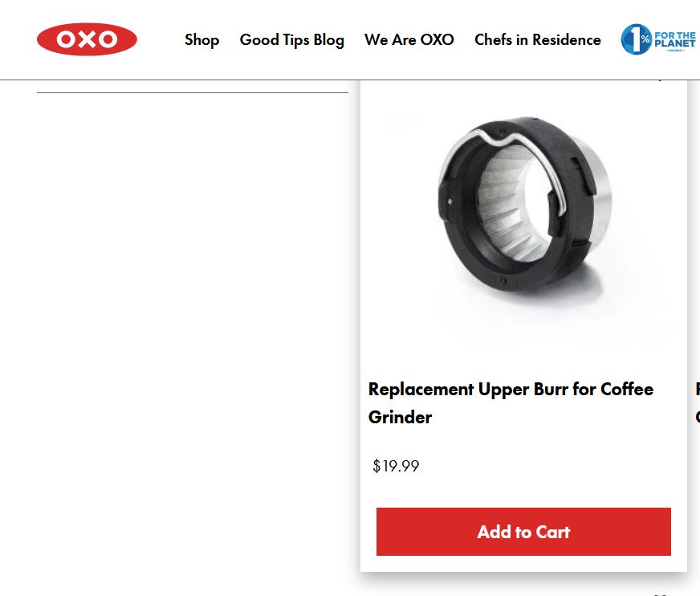Open the 1% for the Planet badge
Screen dimensions: 700x596
click(657, 39)
